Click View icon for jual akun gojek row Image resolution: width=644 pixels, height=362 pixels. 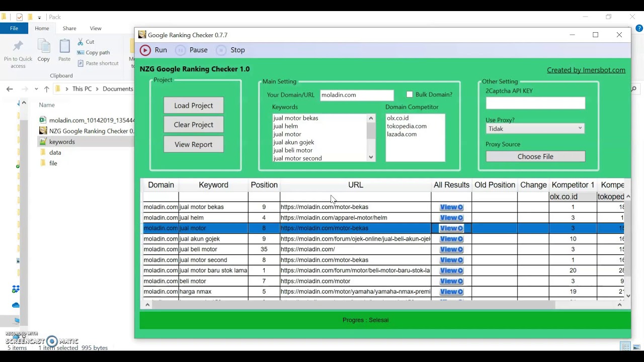point(451,239)
